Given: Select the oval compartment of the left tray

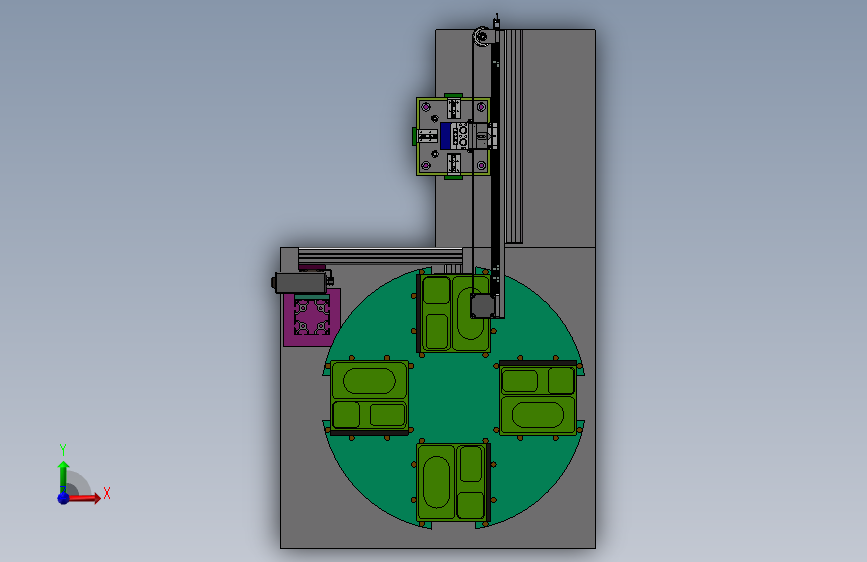Looking at the screenshot, I should (x=369, y=381).
